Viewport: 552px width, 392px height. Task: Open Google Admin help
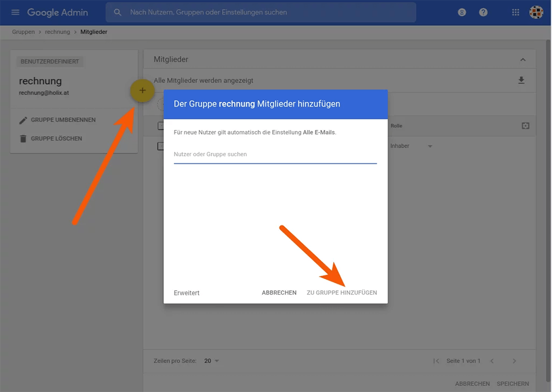coord(482,12)
